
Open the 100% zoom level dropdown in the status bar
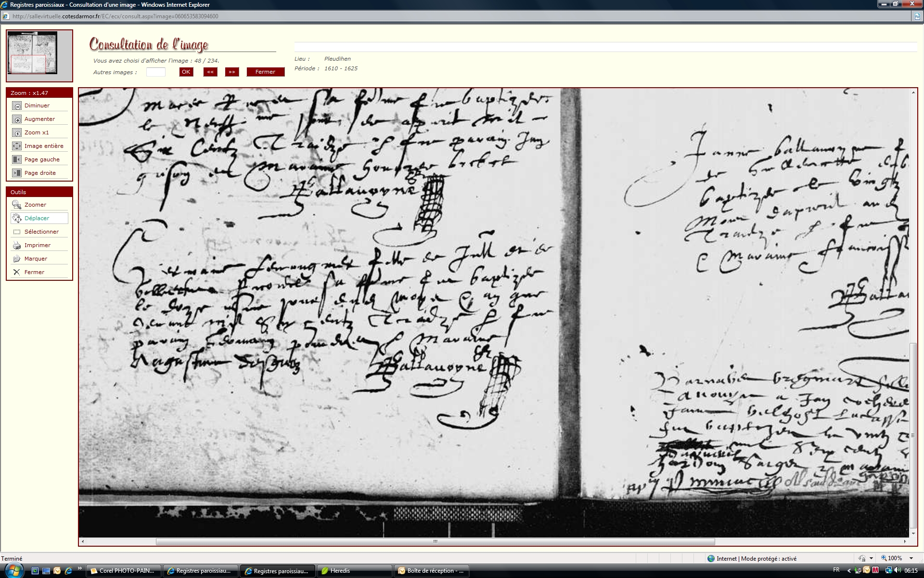point(911,559)
